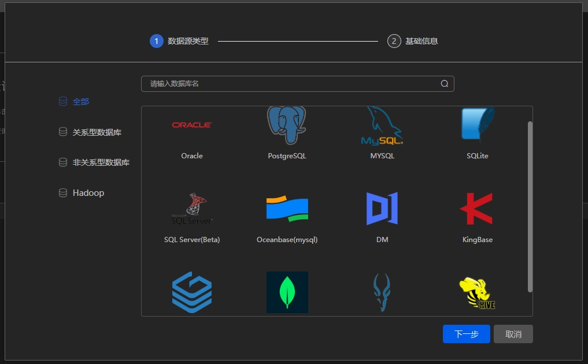Click the KingBase label text
The width and height of the screenshot is (588, 364).
478,240
